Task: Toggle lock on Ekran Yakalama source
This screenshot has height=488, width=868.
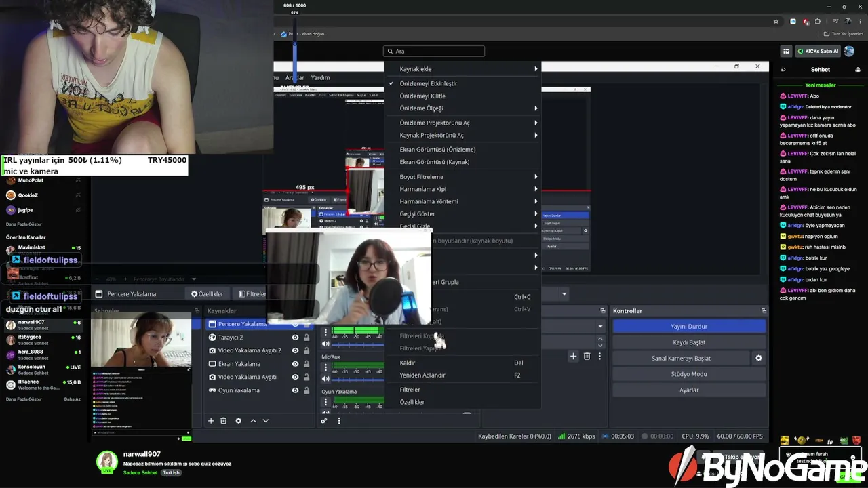Action: tap(307, 364)
